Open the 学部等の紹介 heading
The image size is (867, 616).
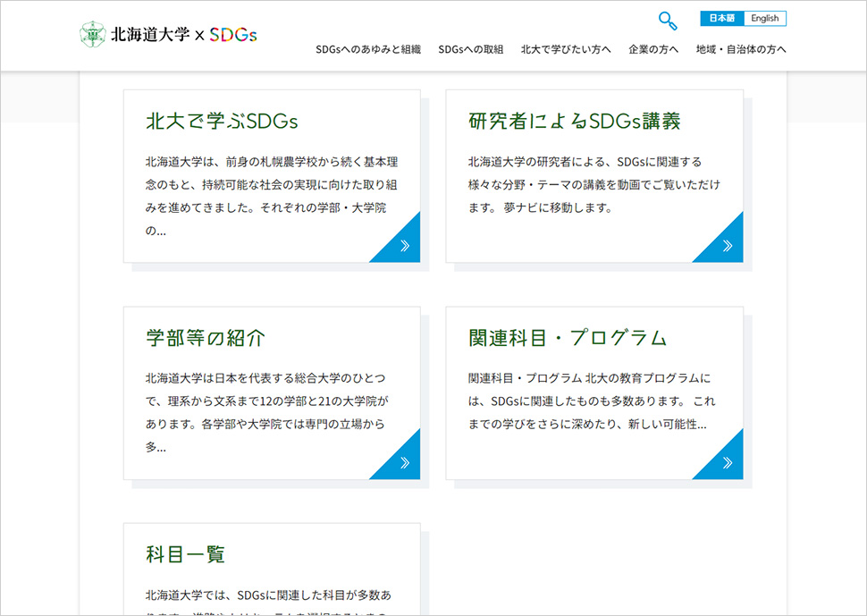point(206,338)
